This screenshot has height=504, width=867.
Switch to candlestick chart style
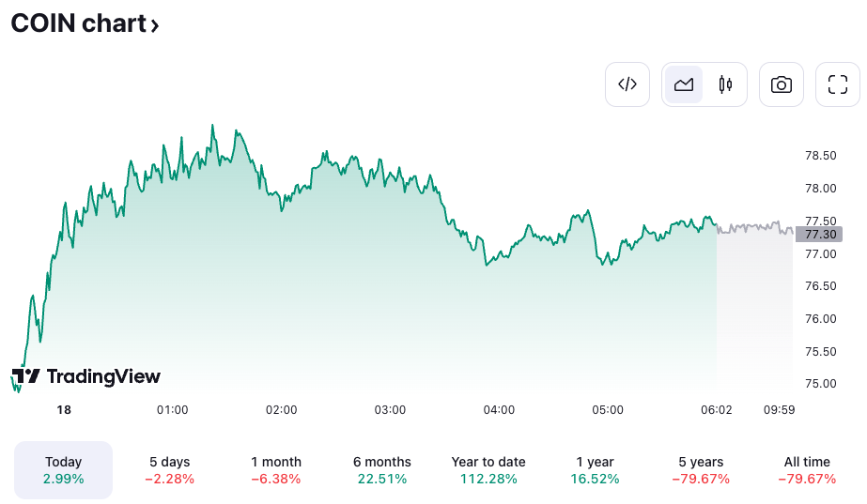click(x=725, y=84)
